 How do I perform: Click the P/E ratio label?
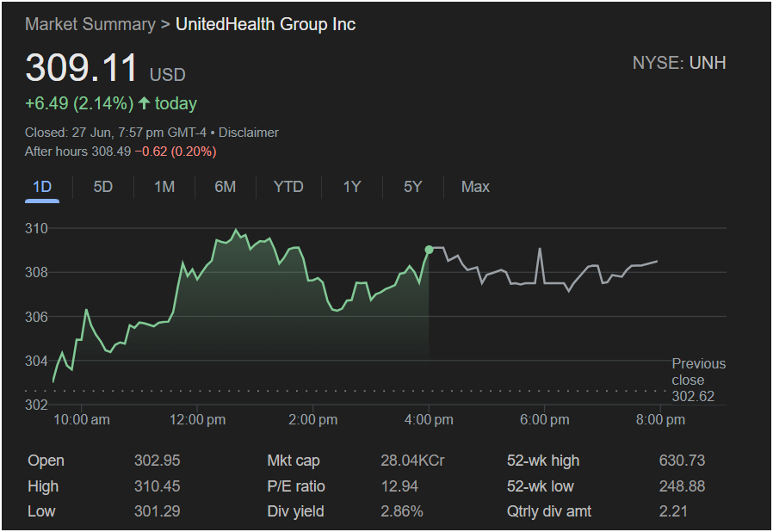[x=296, y=486]
